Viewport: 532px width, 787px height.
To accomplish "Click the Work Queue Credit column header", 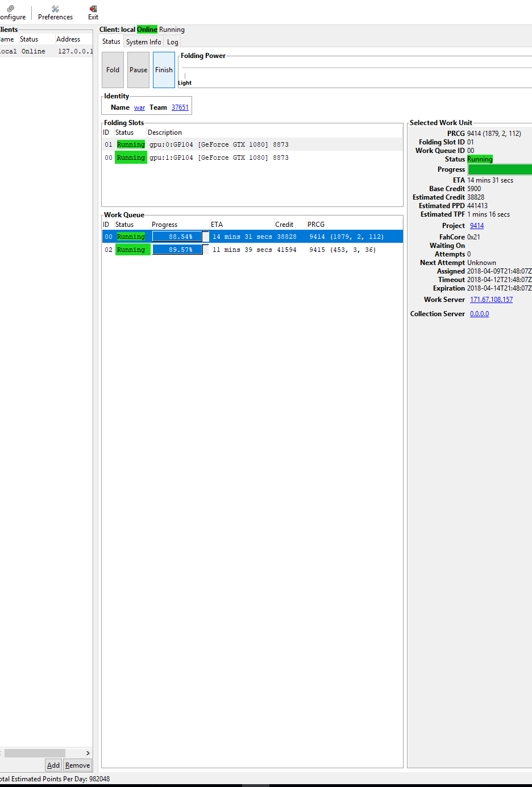I will coord(290,225).
